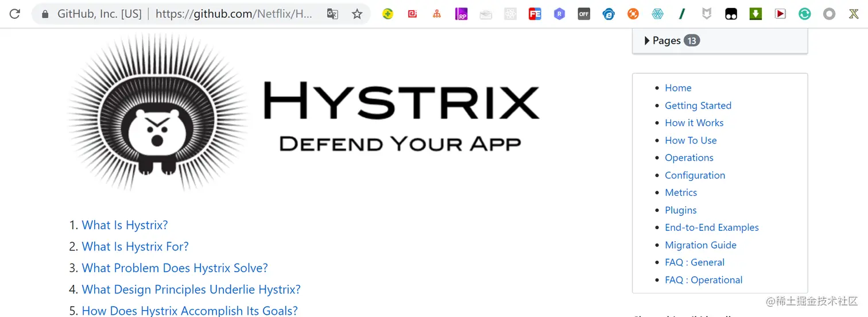
Task: Open the greyed React DevTools extension
Action: 510,14
